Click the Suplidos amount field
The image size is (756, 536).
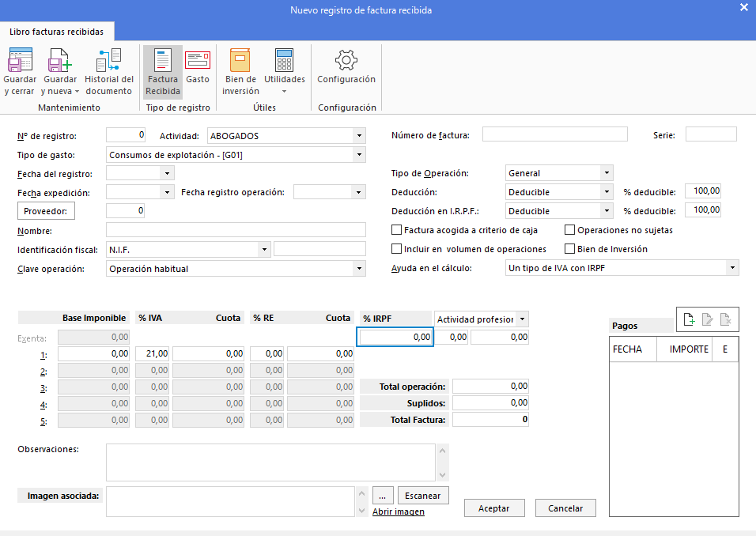491,403
